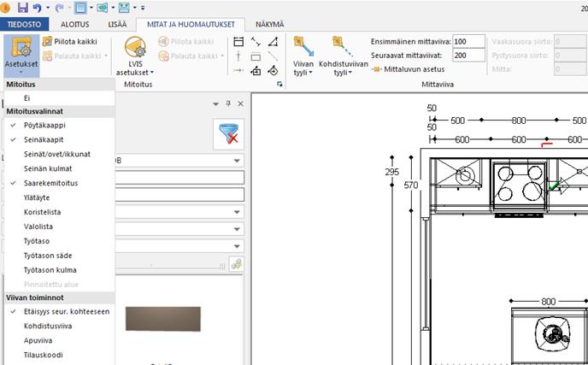Uncheck Seinäkaapit dimensioning option
The width and height of the screenshot is (588, 365).
click(x=59, y=140)
